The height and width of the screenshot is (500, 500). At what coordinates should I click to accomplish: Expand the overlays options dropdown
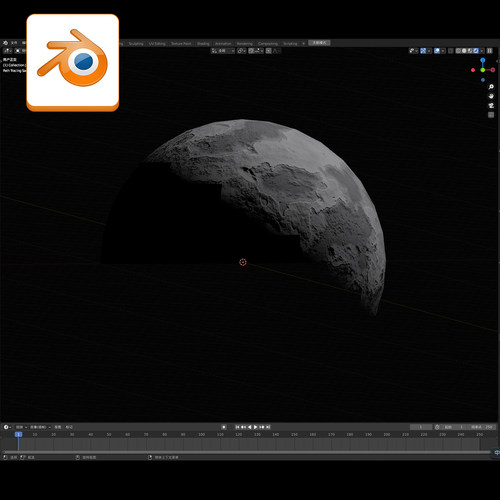click(443, 51)
